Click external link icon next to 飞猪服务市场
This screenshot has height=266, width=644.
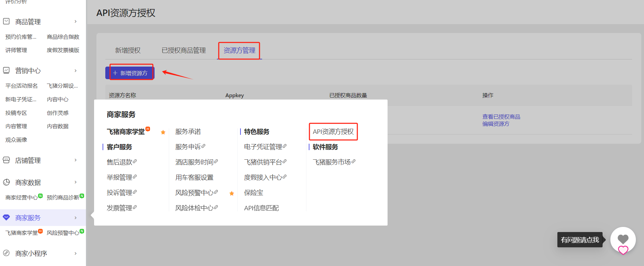click(354, 161)
